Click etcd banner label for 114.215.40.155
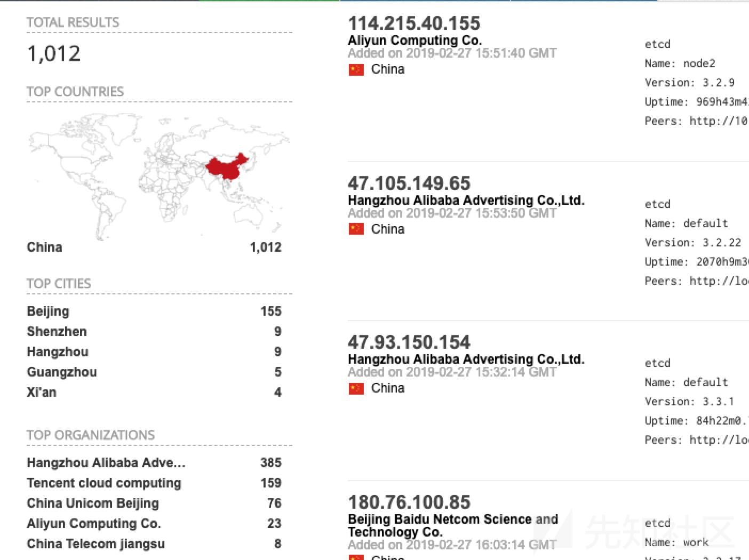 [x=657, y=44]
